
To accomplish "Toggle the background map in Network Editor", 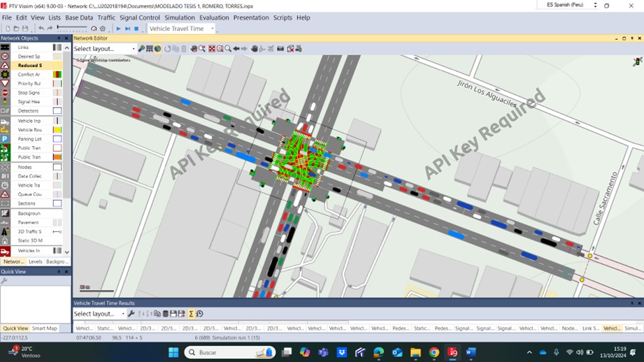I will pyautogui.click(x=157, y=49).
